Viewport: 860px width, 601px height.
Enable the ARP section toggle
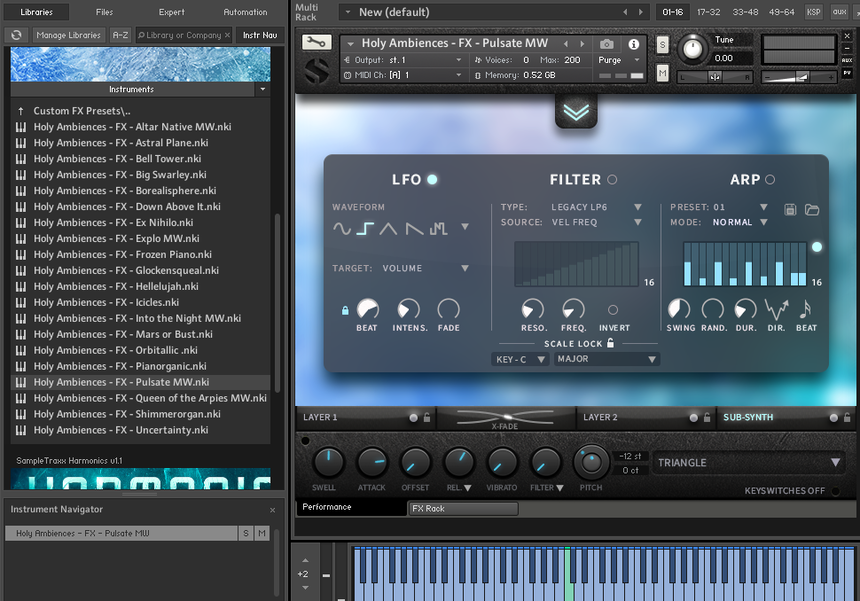click(x=770, y=179)
